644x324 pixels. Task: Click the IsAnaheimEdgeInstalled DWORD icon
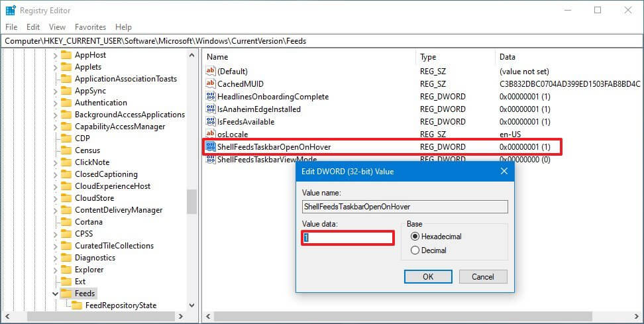pyautogui.click(x=210, y=109)
